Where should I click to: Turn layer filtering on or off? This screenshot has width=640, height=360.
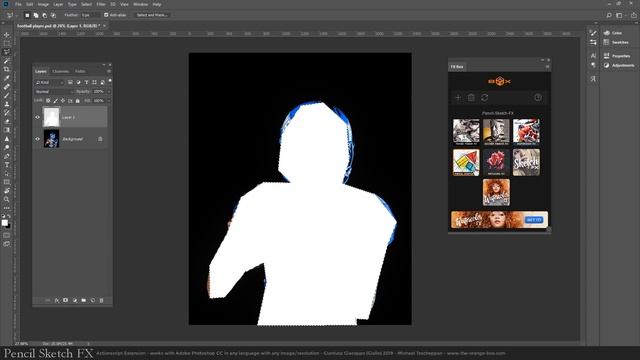click(110, 81)
